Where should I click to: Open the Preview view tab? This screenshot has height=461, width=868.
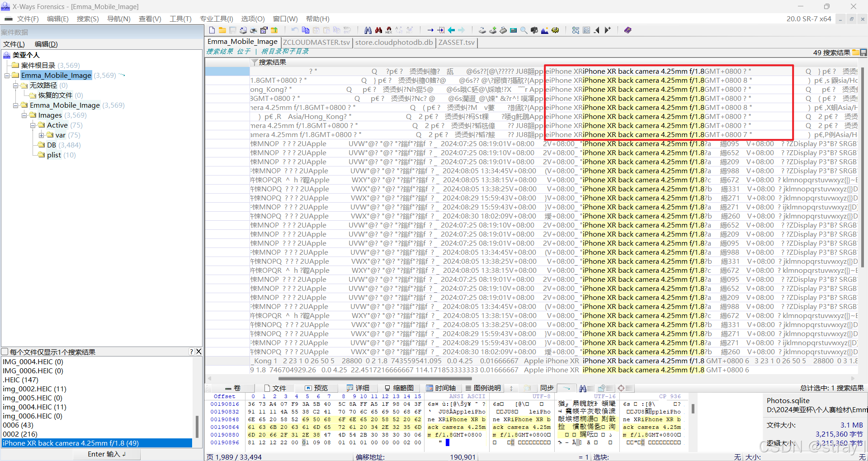click(316, 388)
